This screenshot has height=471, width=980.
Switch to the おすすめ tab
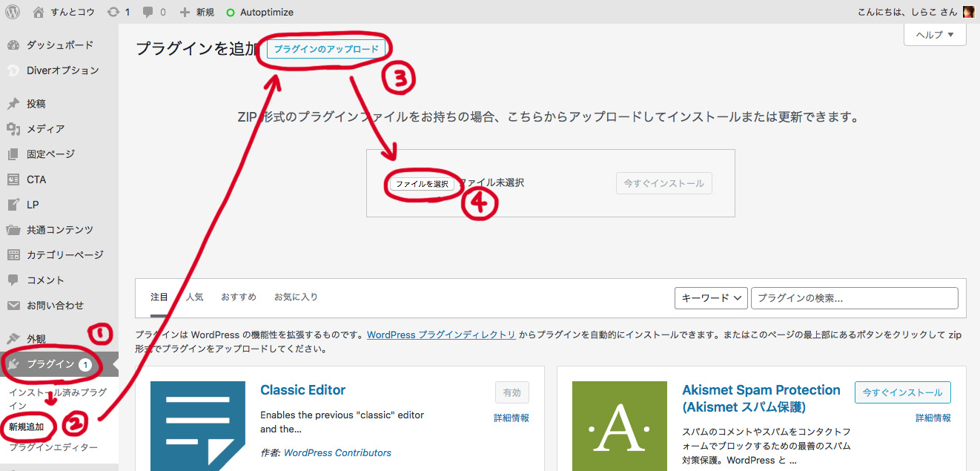[238, 297]
